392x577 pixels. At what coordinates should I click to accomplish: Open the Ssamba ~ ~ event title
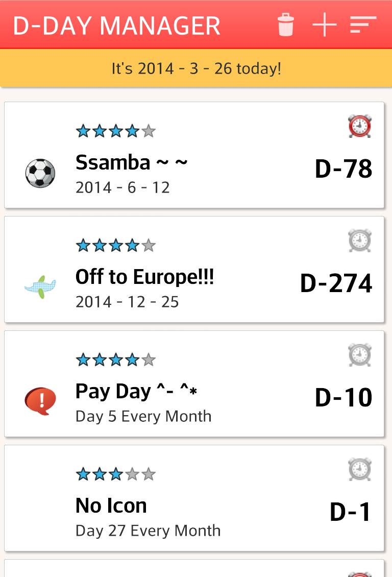point(131,163)
